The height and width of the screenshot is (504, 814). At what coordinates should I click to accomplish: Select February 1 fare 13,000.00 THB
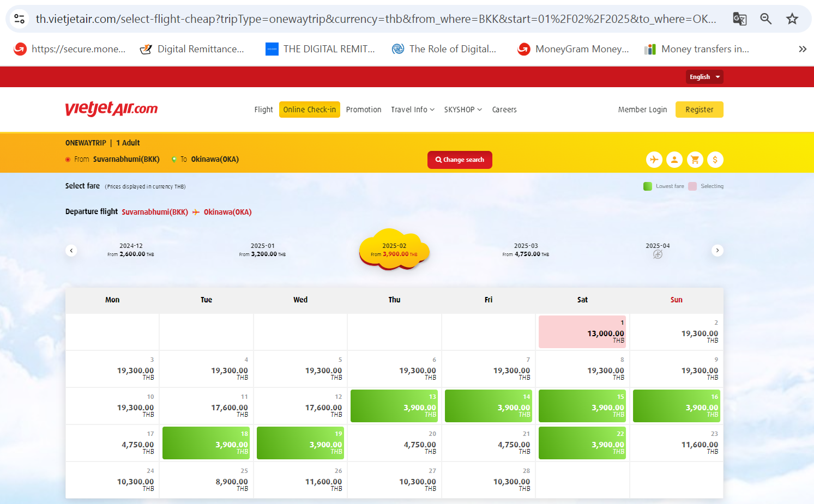coord(582,332)
